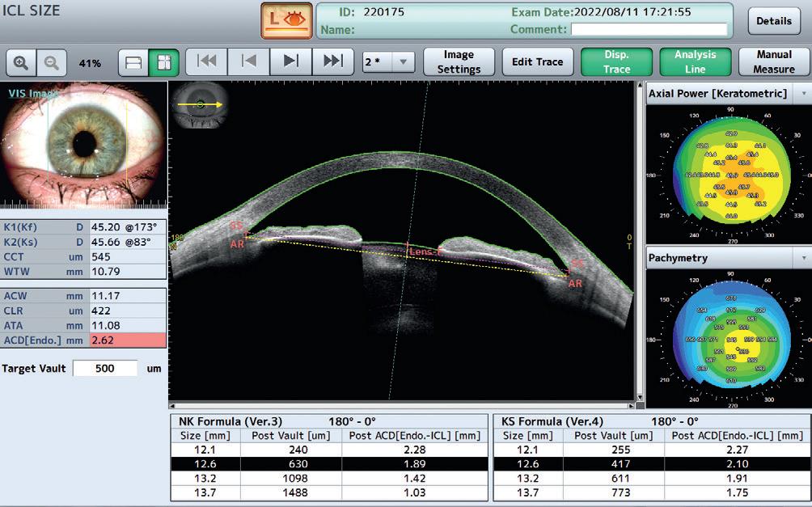
Task: Click into the Comment field
Action: [x=649, y=30]
